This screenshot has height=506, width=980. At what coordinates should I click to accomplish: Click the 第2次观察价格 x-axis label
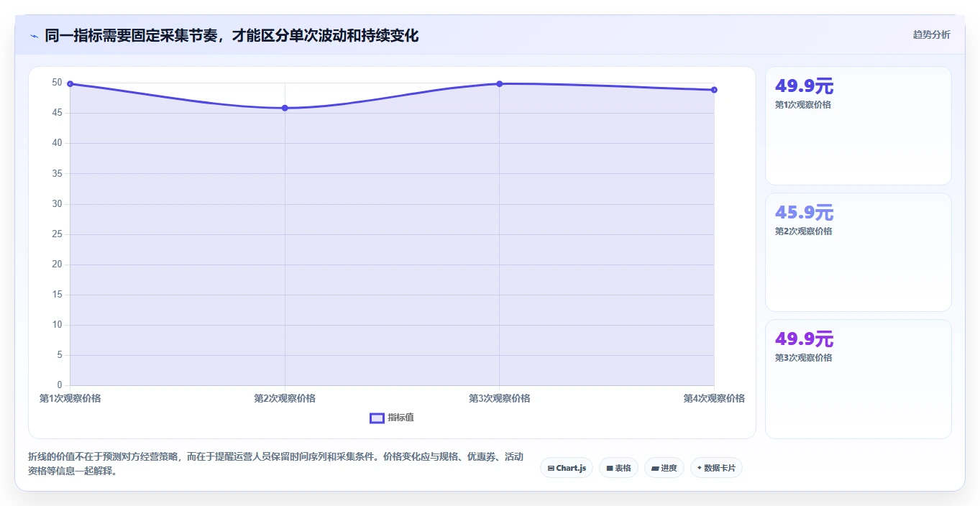point(285,398)
